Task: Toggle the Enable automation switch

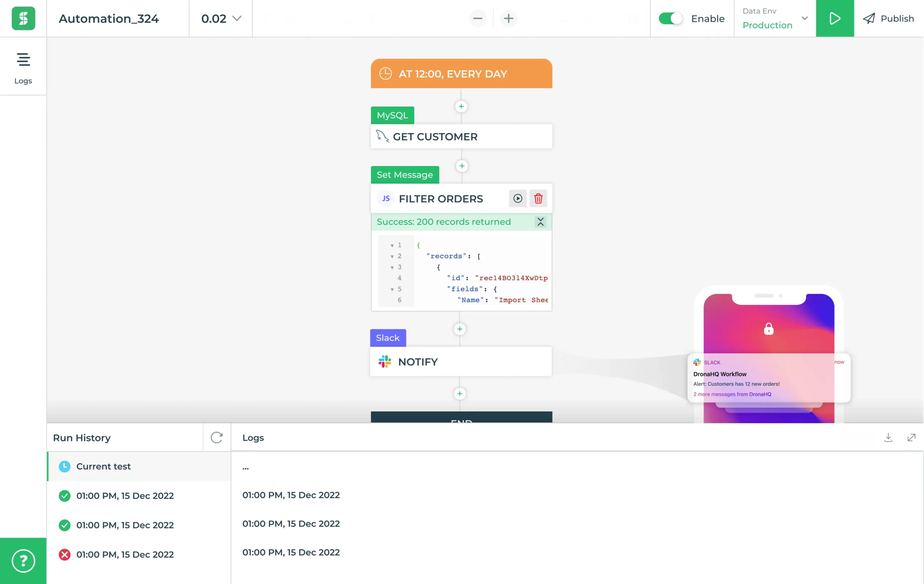Action: [x=670, y=18]
